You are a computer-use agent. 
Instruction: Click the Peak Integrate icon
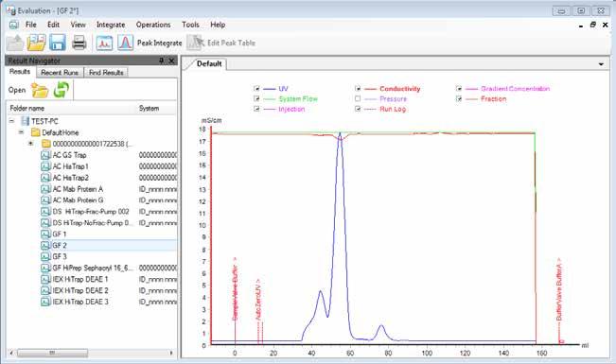(x=125, y=43)
